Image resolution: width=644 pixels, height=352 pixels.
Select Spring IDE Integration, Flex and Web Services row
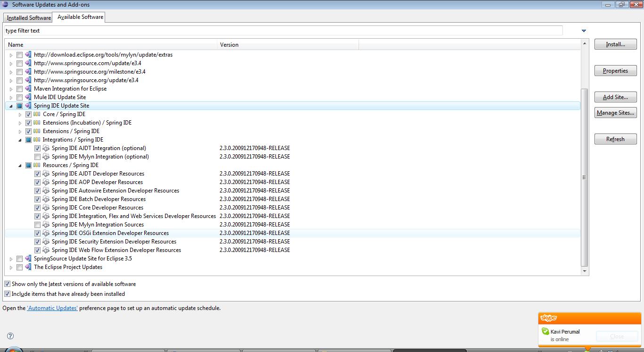point(292,216)
